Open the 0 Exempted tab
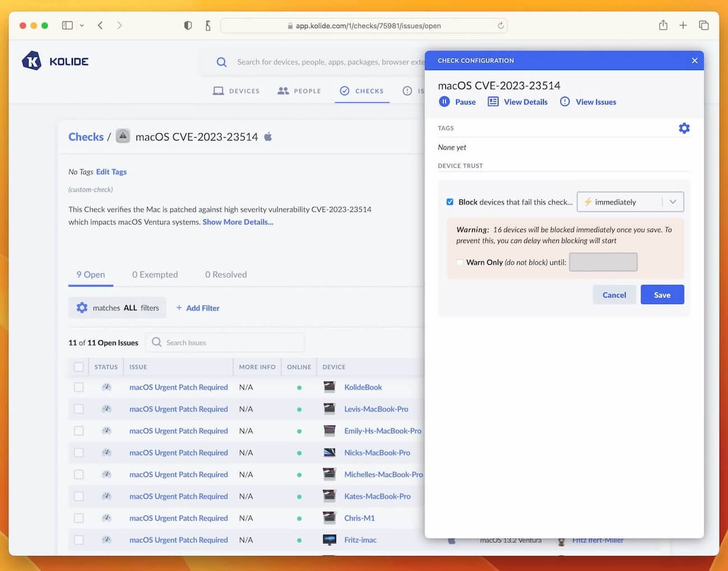Image resolution: width=728 pixels, height=571 pixels. tap(155, 274)
